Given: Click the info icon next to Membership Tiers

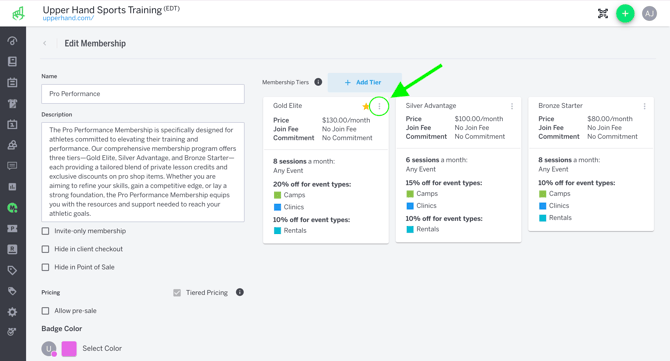Looking at the screenshot, I should coord(318,82).
